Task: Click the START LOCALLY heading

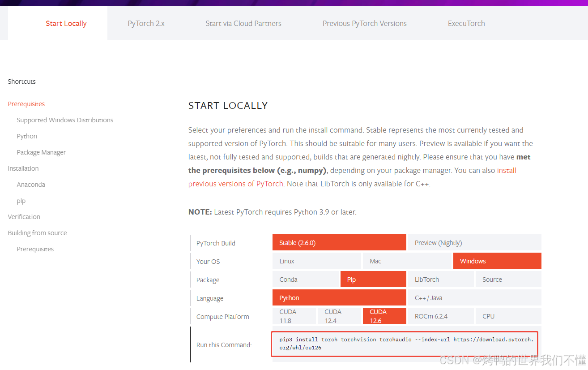Action: tap(228, 106)
